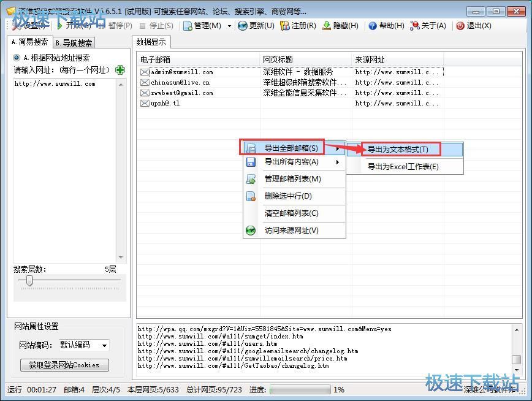Viewport: 532px width, 401px height.
Task: Click the 管理邮箱列表(M) menu icon
Action: (251, 179)
